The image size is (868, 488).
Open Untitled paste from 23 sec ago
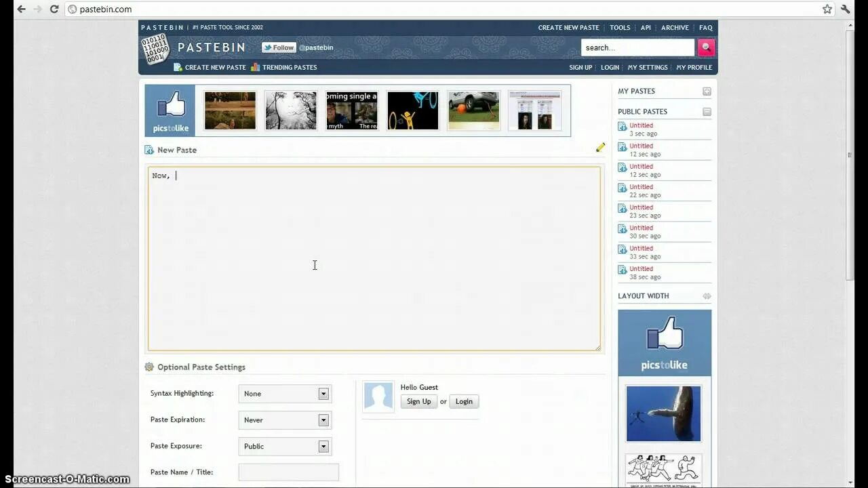(641, 207)
